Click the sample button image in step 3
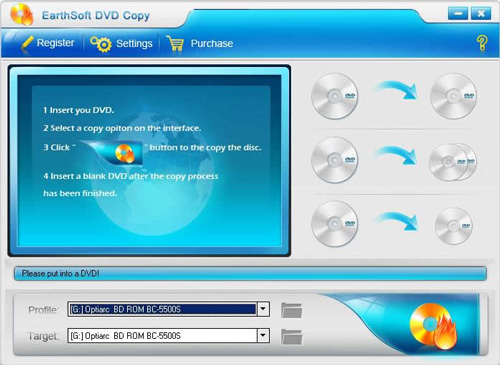 [x=112, y=153]
